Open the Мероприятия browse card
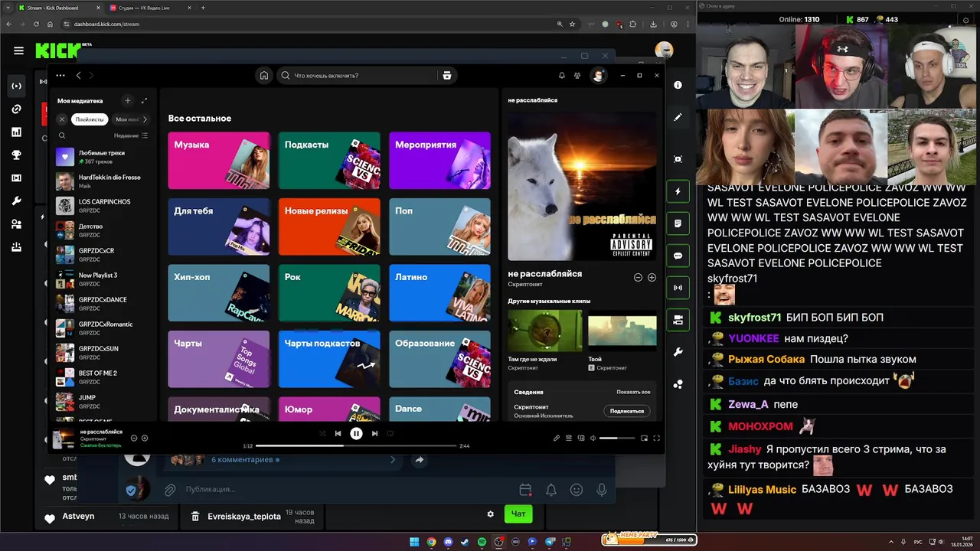The image size is (980, 551). 439,160
